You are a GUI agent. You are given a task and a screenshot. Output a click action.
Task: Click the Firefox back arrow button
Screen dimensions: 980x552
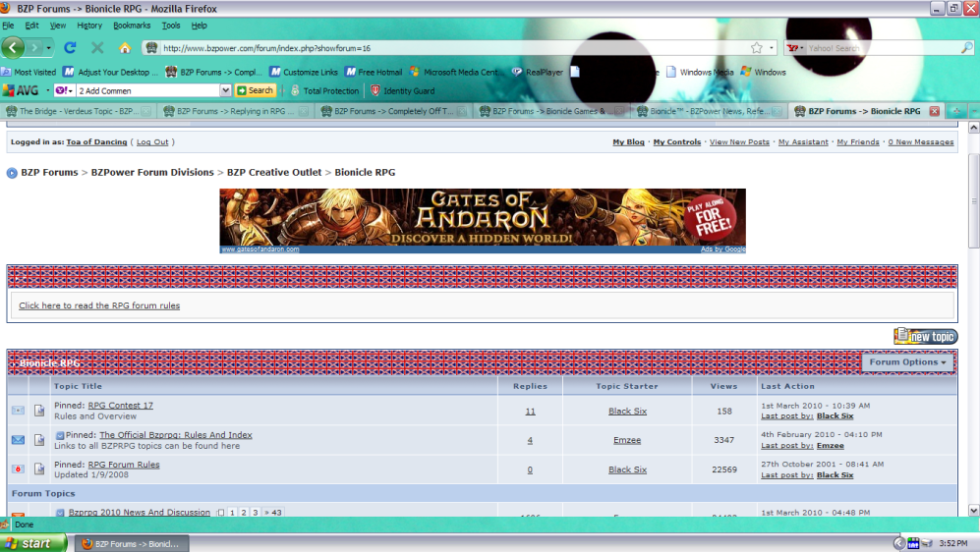click(x=13, y=47)
